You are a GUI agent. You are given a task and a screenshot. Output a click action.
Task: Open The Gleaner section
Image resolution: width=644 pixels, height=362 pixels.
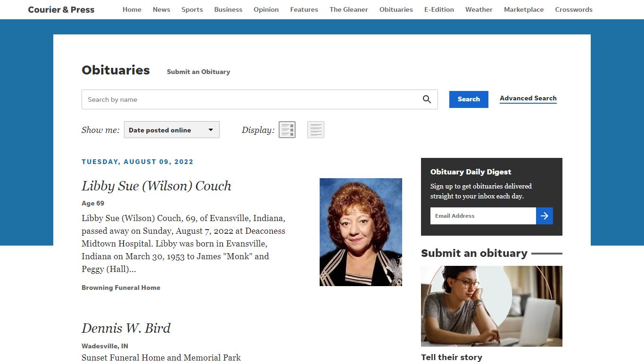click(x=349, y=9)
